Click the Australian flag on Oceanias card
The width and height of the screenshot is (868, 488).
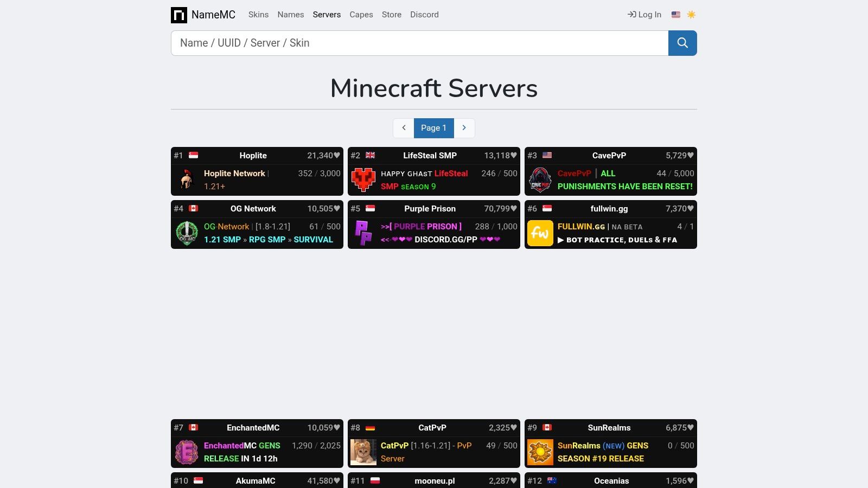(x=552, y=480)
